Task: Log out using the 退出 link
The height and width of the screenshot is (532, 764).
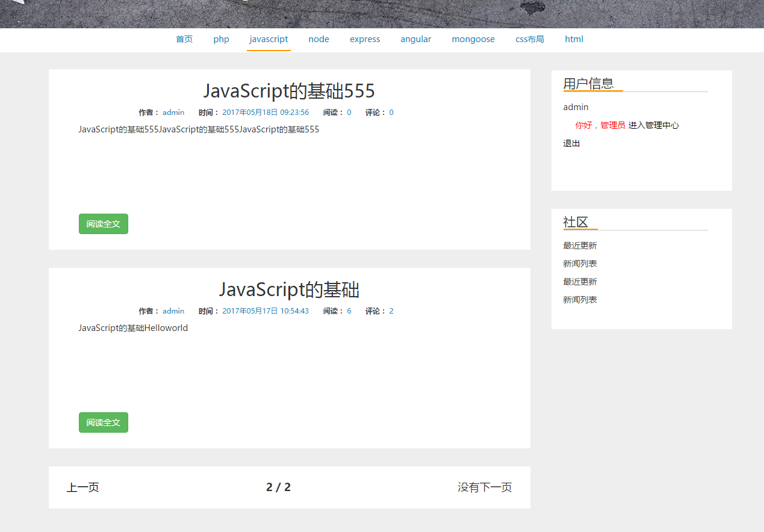Action: coord(571,143)
